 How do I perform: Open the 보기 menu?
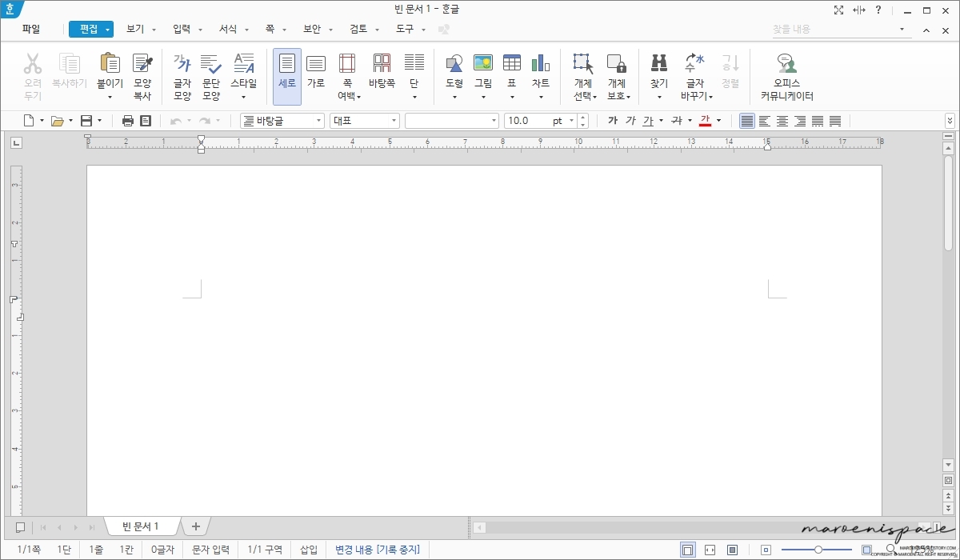click(134, 29)
